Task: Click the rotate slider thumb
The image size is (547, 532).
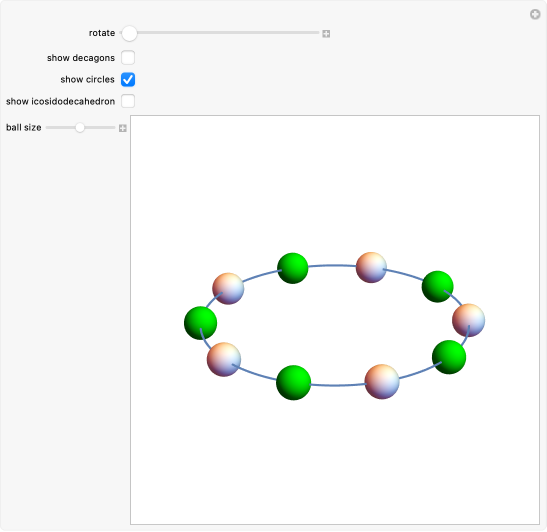Action: 129,33
